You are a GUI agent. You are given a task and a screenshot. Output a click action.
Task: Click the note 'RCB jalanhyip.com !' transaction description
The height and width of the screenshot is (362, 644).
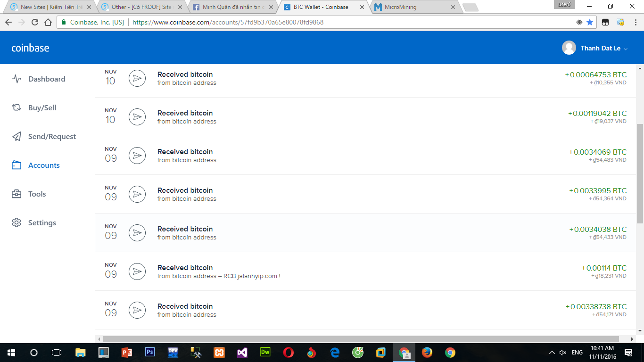252,276
